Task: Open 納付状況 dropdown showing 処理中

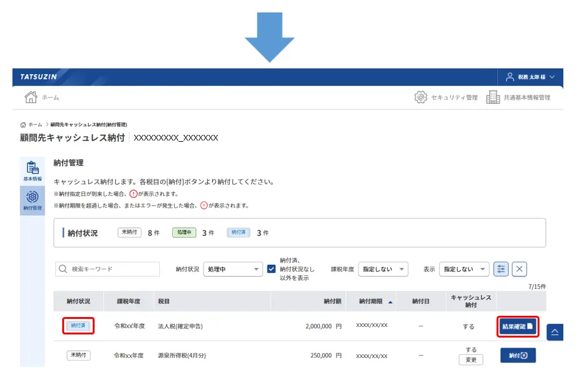Action: pyautogui.click(x=233, y=269)
